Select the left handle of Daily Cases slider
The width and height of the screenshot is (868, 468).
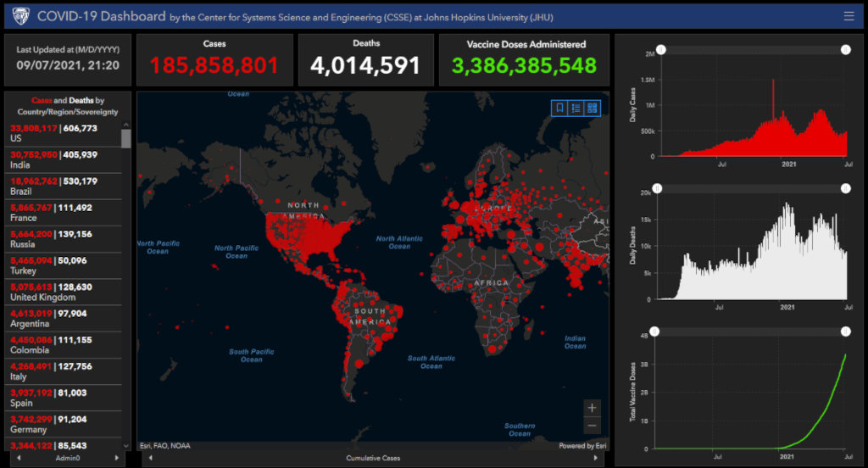(x=661, y=50)
